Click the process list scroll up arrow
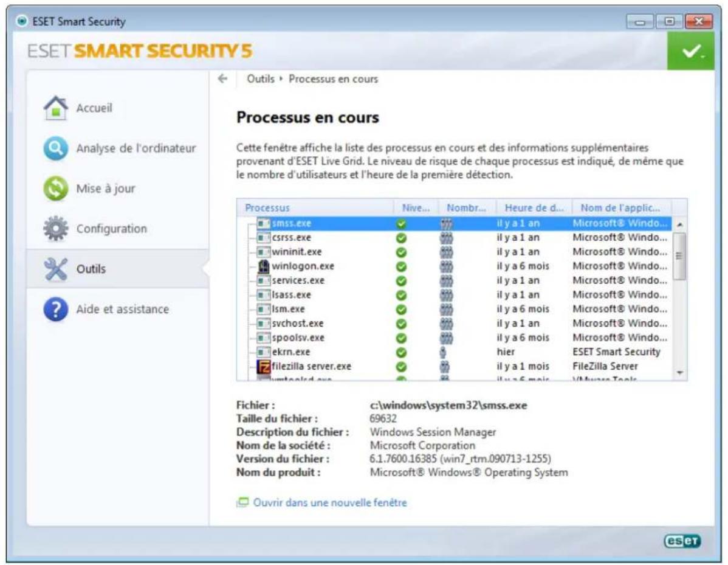This screenshot has height=565, width=728. point(679,224)
